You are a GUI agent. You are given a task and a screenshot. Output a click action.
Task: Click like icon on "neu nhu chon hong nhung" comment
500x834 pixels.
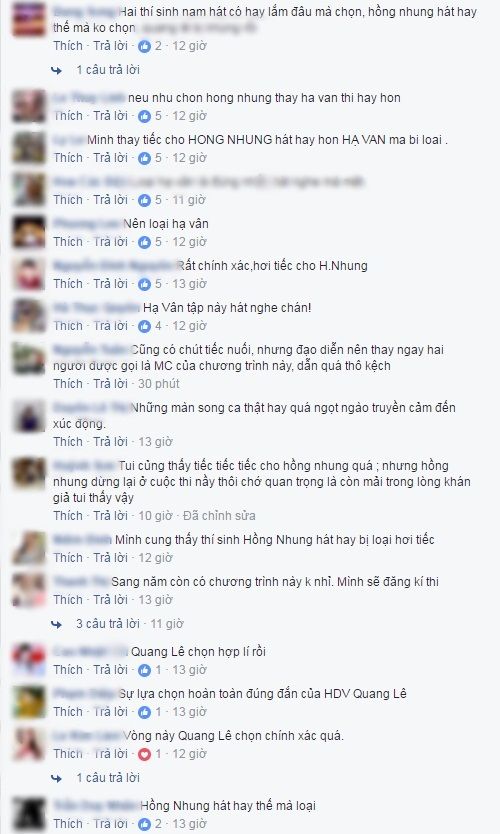tap(145, 116)
